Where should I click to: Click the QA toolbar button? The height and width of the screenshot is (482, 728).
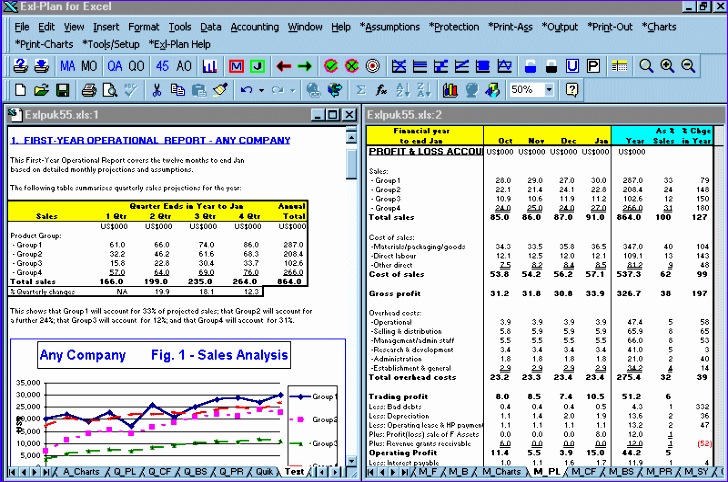click(115, 66)
